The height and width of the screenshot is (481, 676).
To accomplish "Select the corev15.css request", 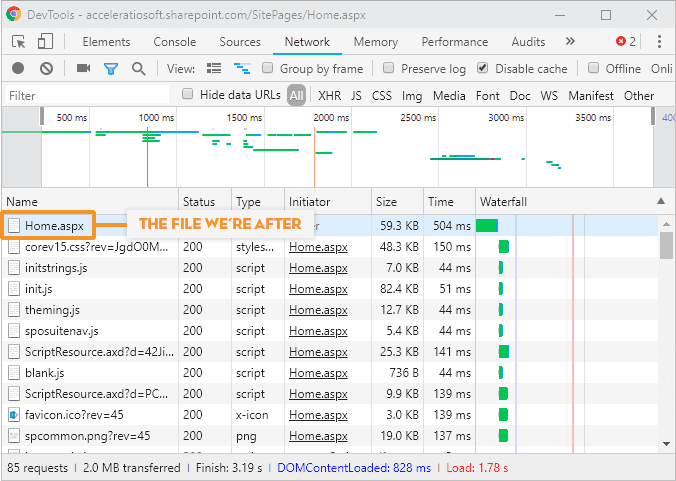I will pos(97,247).
